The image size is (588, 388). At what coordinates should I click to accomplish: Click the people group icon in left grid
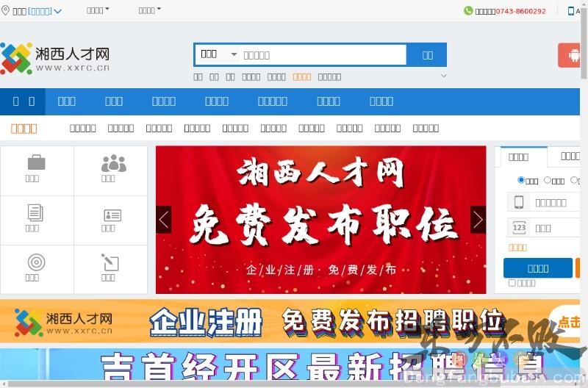113,163
